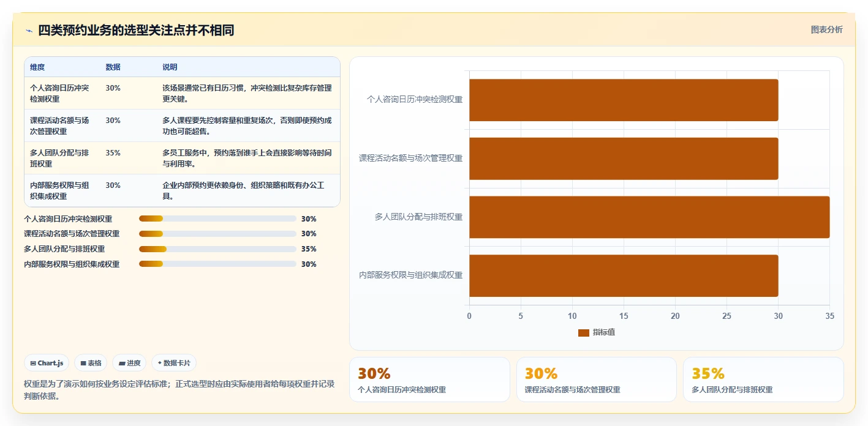Click the lightning icon beside the title

(x=29, y=31)
